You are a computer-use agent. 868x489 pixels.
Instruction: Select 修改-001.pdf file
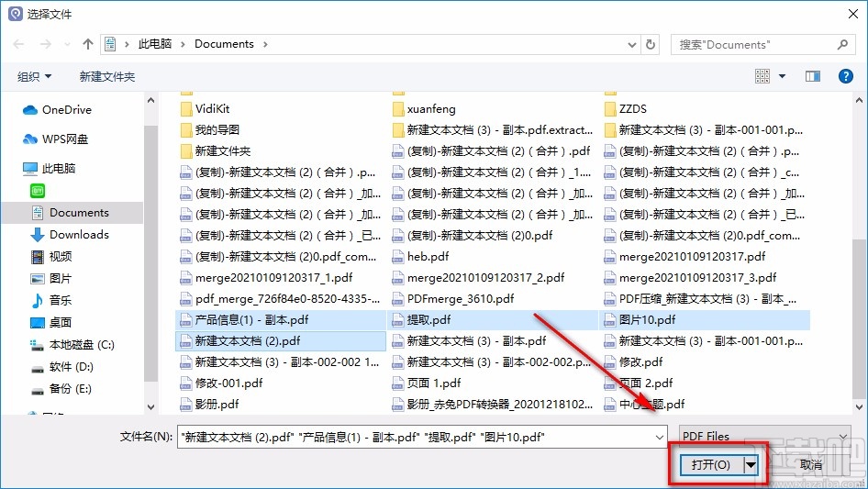(x=221, y=383)
